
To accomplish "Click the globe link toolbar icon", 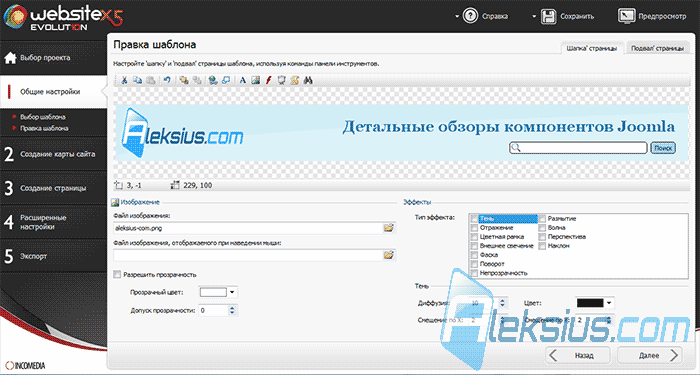I will tap(213, 80).
